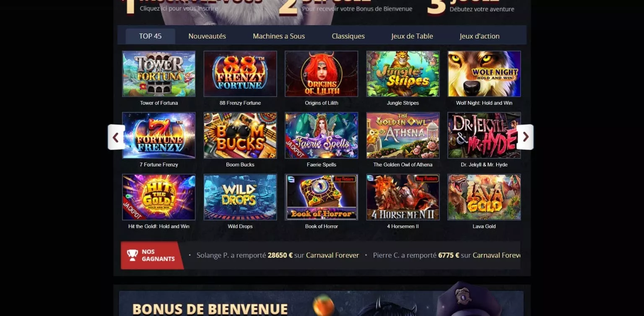Click the Boom Bucks title link
The image size is (644, 316).
(x=240, y=165)
